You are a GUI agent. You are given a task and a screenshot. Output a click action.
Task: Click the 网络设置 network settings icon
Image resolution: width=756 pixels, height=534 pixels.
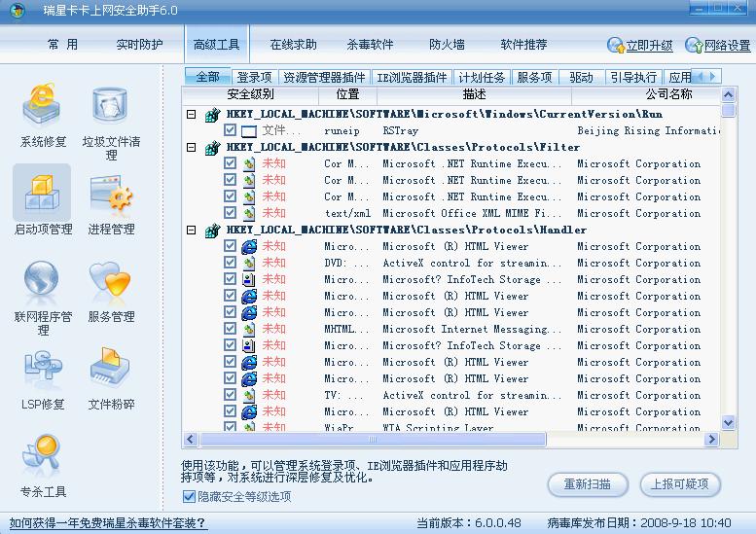[x=694, y=45]
